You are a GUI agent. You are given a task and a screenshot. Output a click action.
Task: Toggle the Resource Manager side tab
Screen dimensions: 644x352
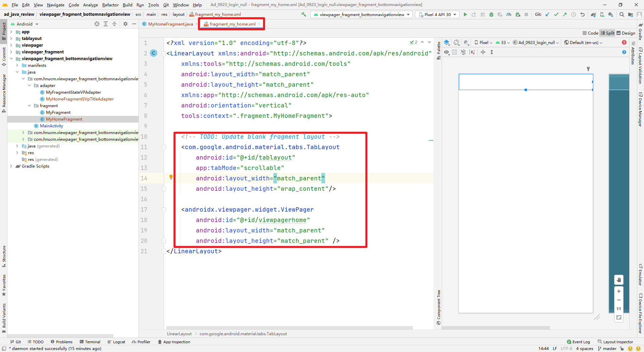[4, 93]
